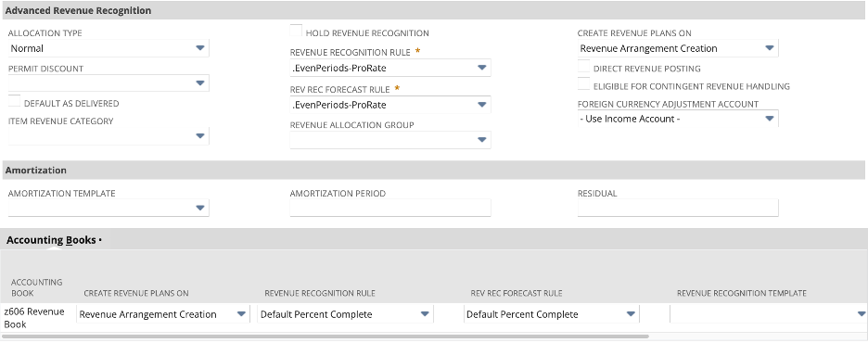Open Revenue Recognition Rule in z606 Revenue Book row

(x=345, y=314)
